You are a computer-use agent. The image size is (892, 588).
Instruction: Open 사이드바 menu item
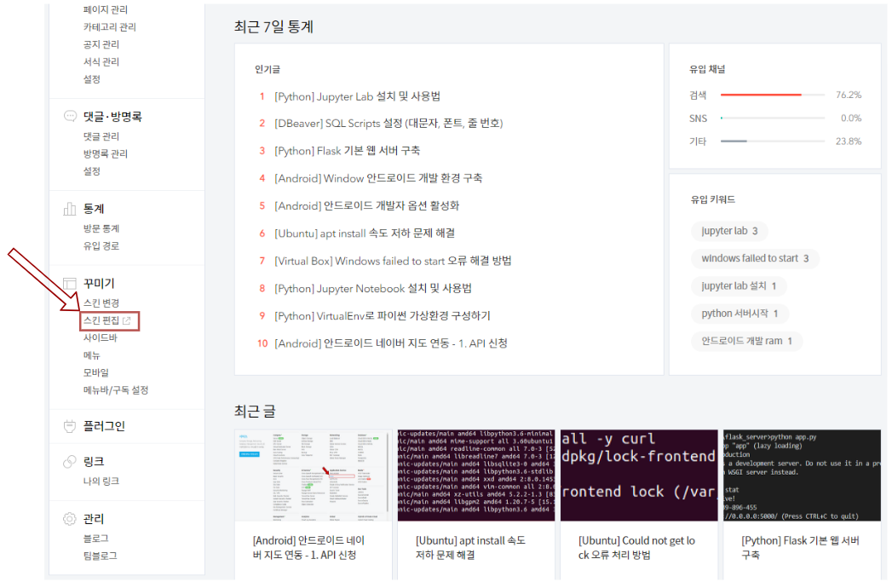[x=101, y=337]
